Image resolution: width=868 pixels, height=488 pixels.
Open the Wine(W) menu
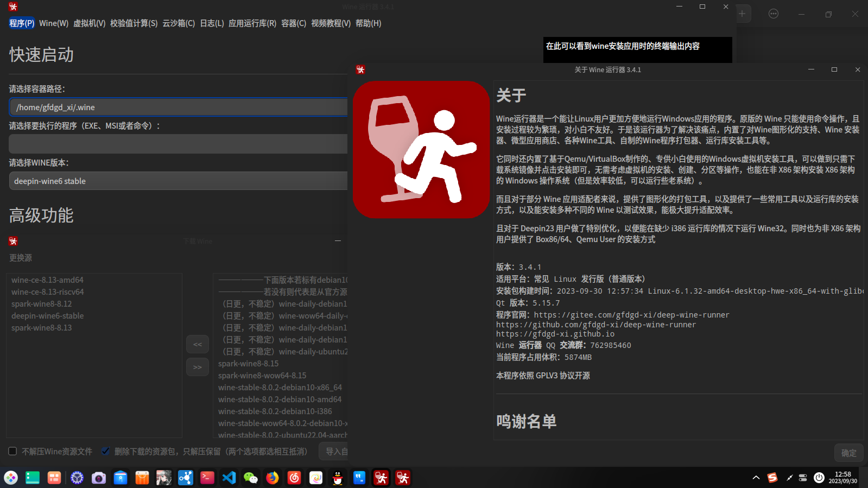click(54, 23)
